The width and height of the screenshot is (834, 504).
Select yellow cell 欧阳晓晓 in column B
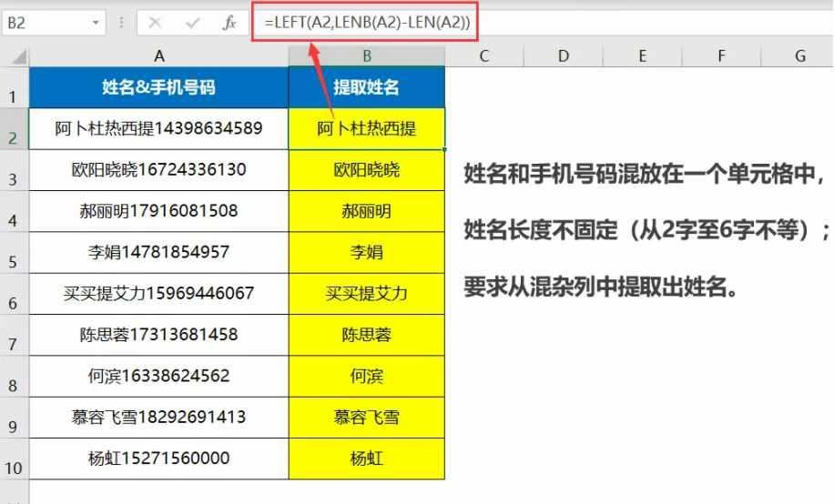pos(367,170)
